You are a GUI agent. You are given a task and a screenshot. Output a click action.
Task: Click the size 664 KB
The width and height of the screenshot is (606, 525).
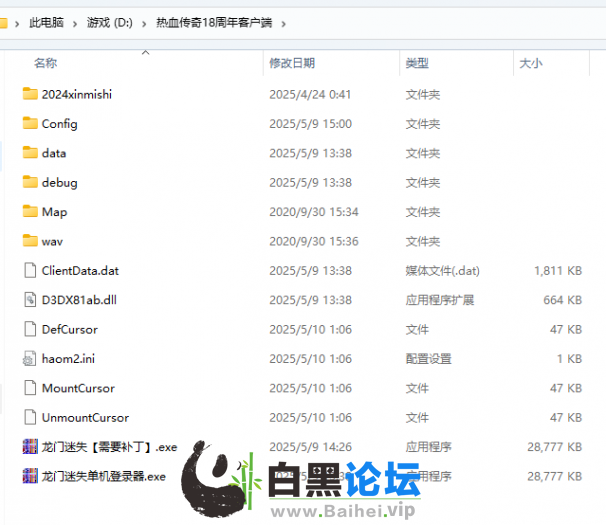click(x=563, y=300)
